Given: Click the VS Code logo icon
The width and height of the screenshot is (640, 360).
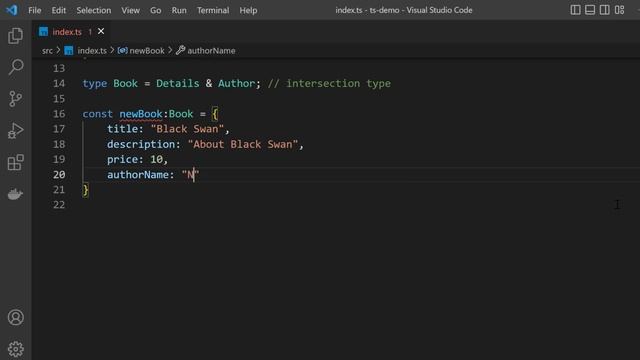Looking at the screenshot, I should pyautogui.click(x=12, y=10).
